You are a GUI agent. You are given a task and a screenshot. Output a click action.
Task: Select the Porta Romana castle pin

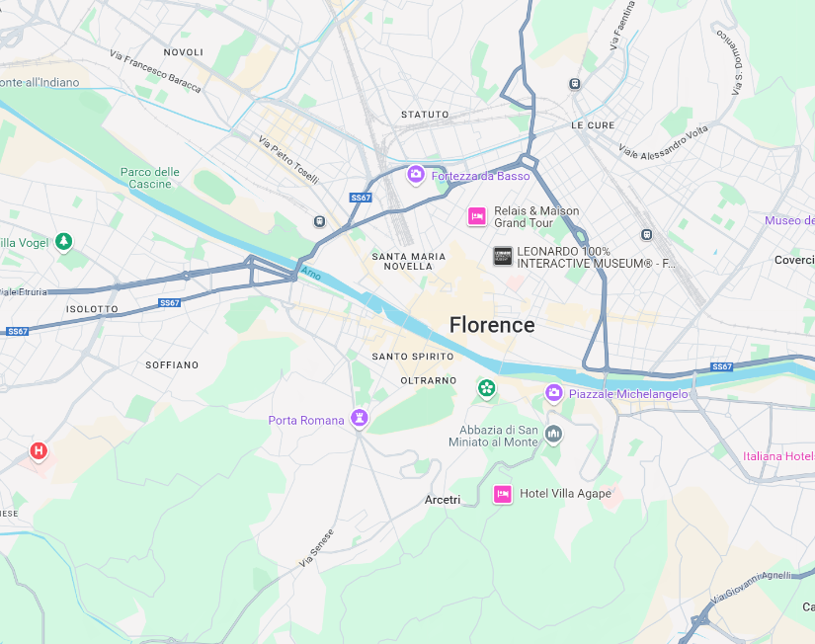[360, 418]
